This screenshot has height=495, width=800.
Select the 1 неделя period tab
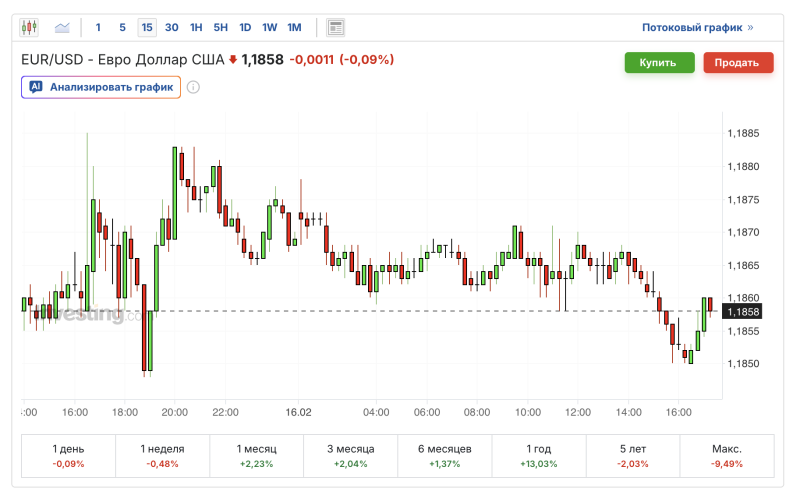[162, 456]
